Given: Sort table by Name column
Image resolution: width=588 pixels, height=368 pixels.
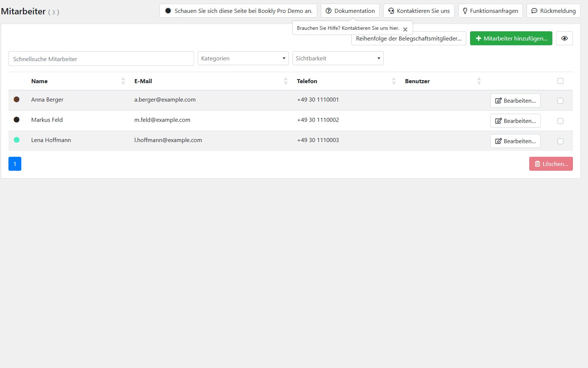Looking at the screenshot, I should pyautogui.click(x=78, y=81).
